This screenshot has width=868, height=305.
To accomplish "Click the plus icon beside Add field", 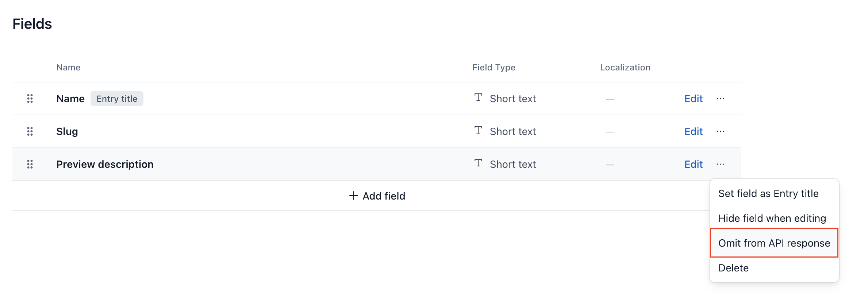I will (x=353, y=196).
